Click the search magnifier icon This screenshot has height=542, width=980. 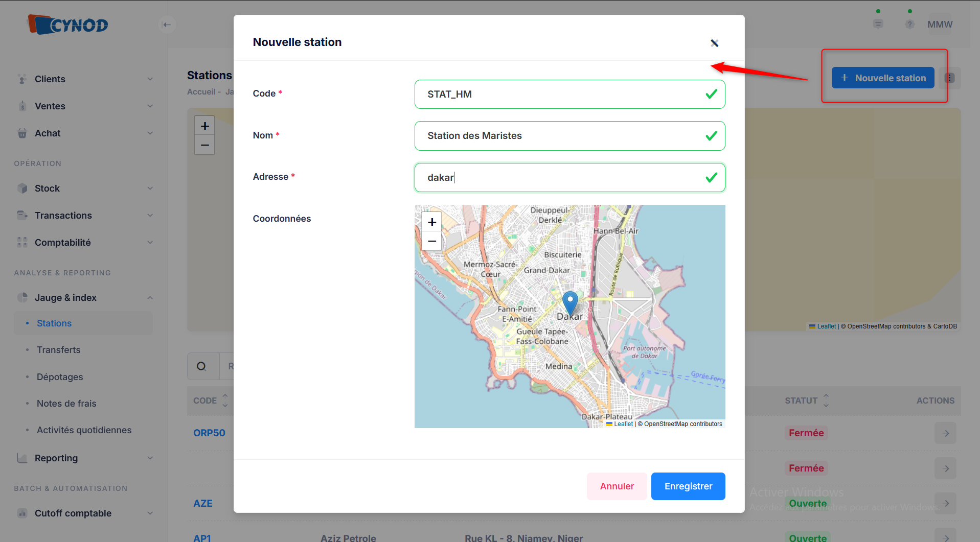(201, 366)
